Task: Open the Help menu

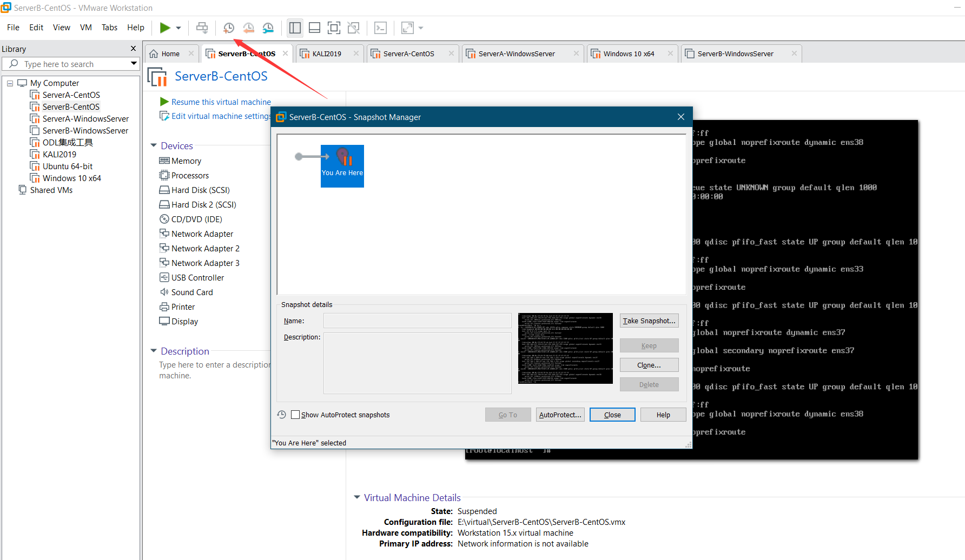Action: click(x=136, y=28)
